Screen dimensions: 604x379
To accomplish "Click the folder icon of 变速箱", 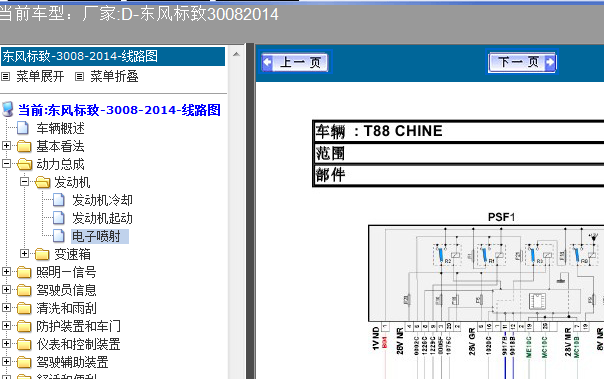I will (x=42, y=254).
